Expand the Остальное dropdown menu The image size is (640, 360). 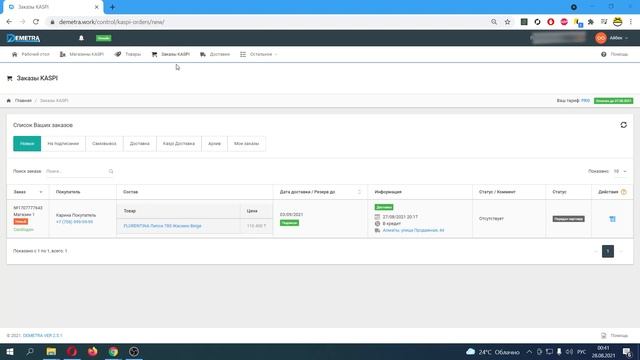click(259, 54)
